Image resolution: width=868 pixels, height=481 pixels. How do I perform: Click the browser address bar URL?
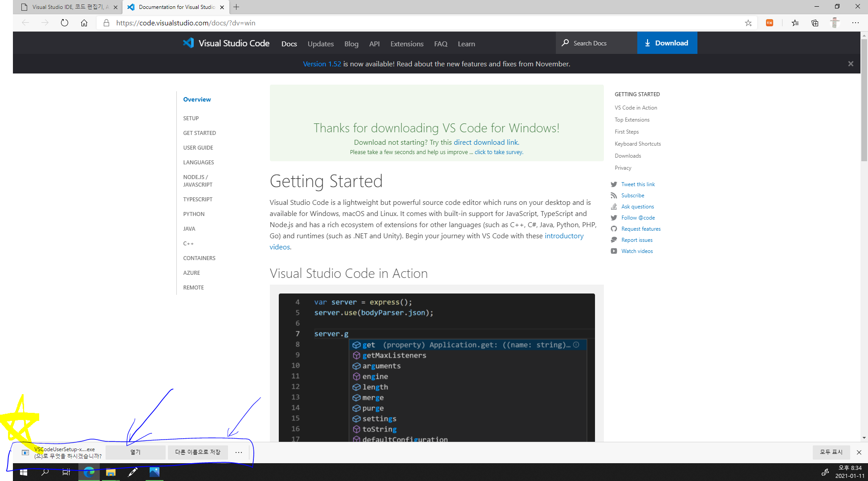[186, 23]
